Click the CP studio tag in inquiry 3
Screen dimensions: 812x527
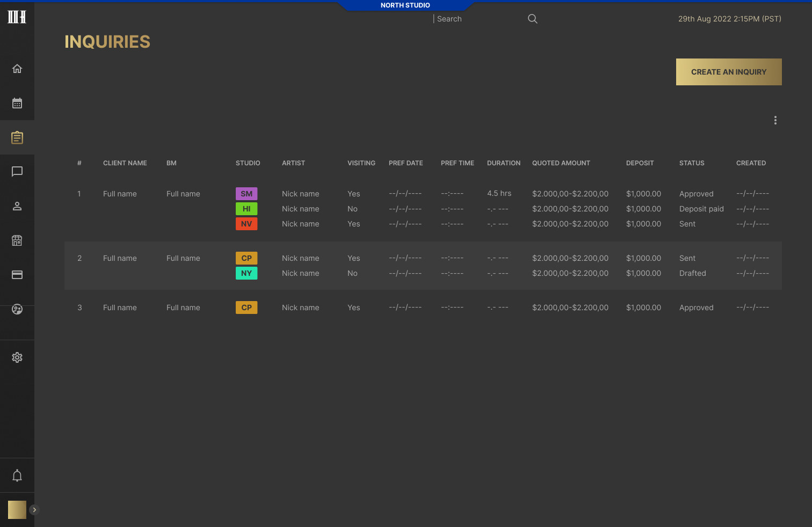point(247,308)
